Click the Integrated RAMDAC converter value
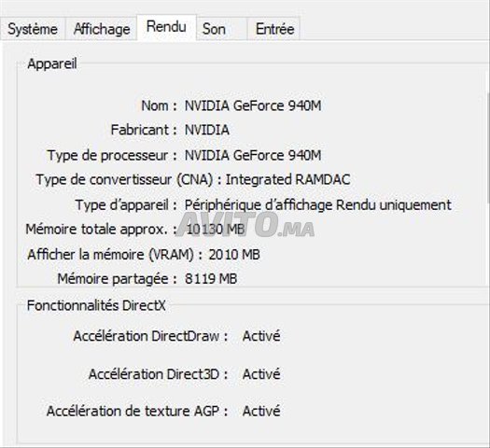 click(x=287, y=179)
